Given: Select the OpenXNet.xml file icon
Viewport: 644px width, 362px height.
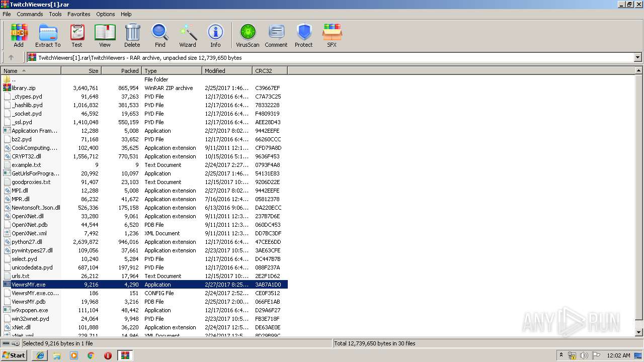Looking at the screenshot, I should [7, 233].
